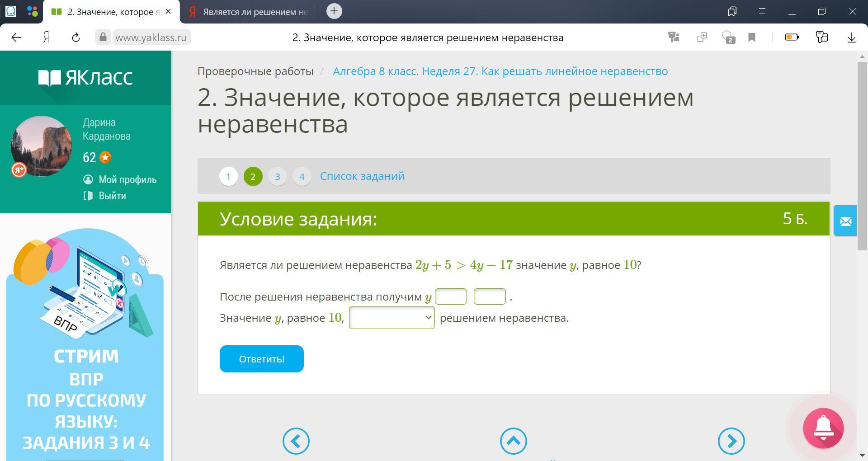The width and height of the screenshot is (868, 461).
Task: Open the colored dots services icon
Action: pyautogui.click(x=32, y=11)
